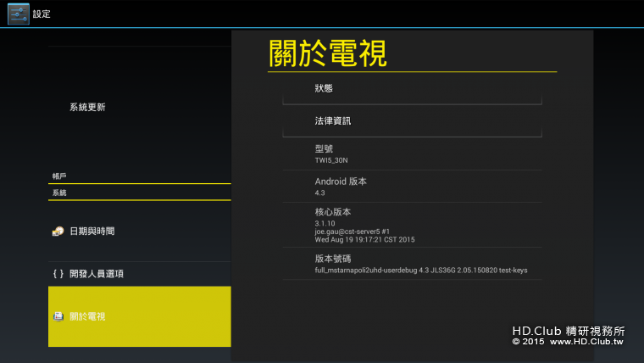Open the 狀態 entry
Screen dimensions: 644x363
coord(413,89)
